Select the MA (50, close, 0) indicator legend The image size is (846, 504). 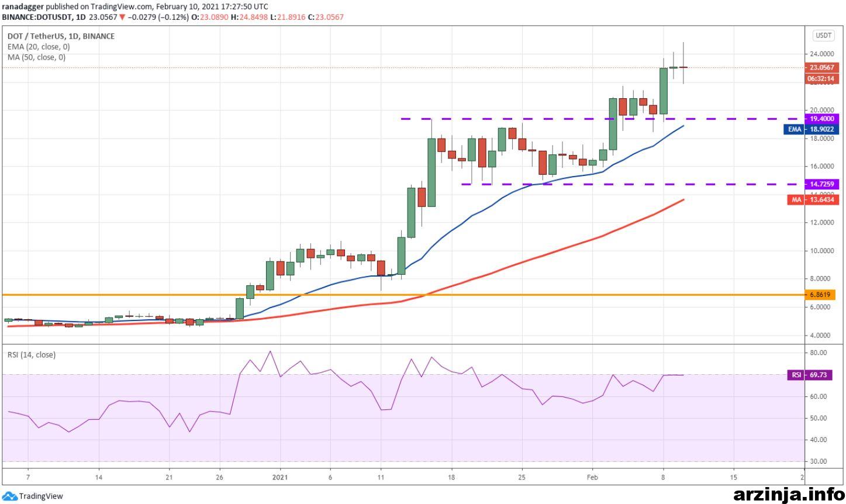(36, 57)
